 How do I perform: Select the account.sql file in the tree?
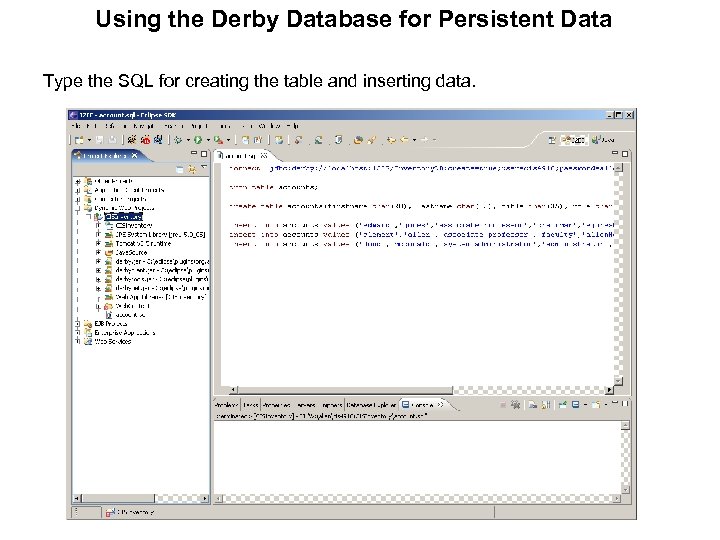tap(130, 315)
